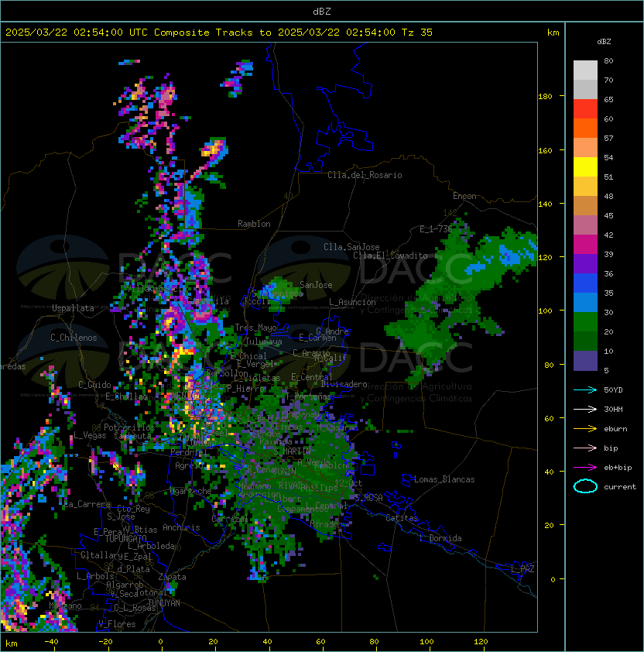
Task: Click the 180 tick on vertical axis
Action: coord(545,96)
